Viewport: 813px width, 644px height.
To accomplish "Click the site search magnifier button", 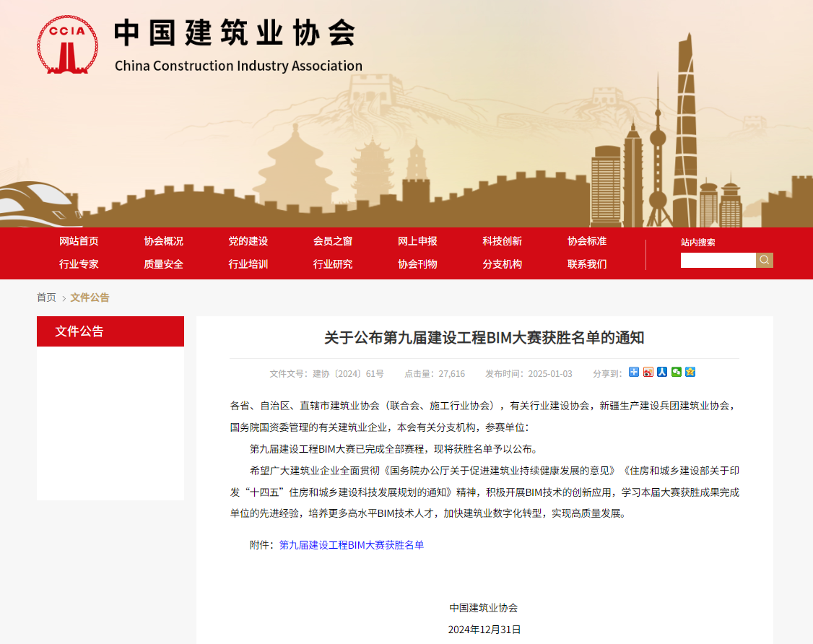I will pyautogui.click(x=765, y=260).
